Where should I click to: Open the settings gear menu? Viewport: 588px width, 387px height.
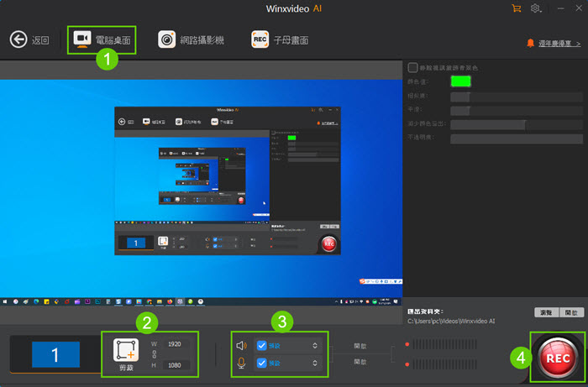click(536, 8)
